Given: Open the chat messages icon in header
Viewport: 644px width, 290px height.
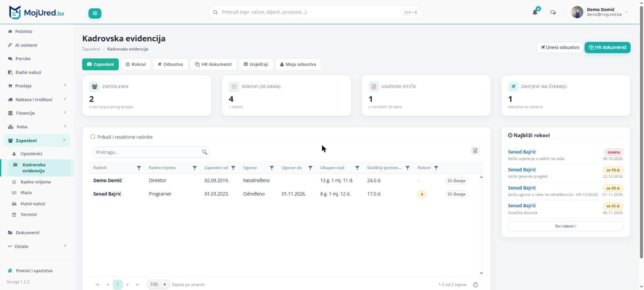Looking at the screenshot, I should [x=553, y=12].
